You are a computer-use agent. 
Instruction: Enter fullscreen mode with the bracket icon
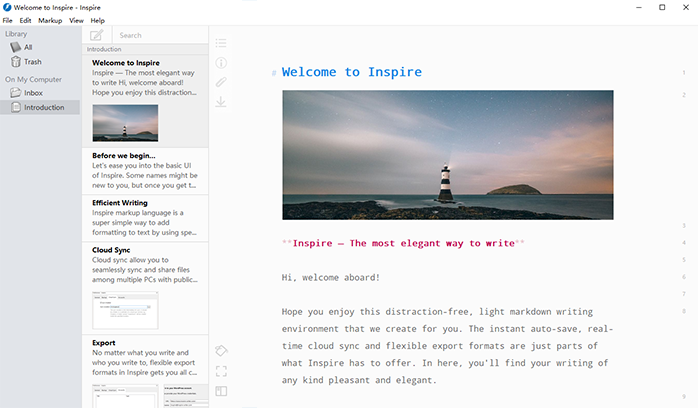(221, 371)
